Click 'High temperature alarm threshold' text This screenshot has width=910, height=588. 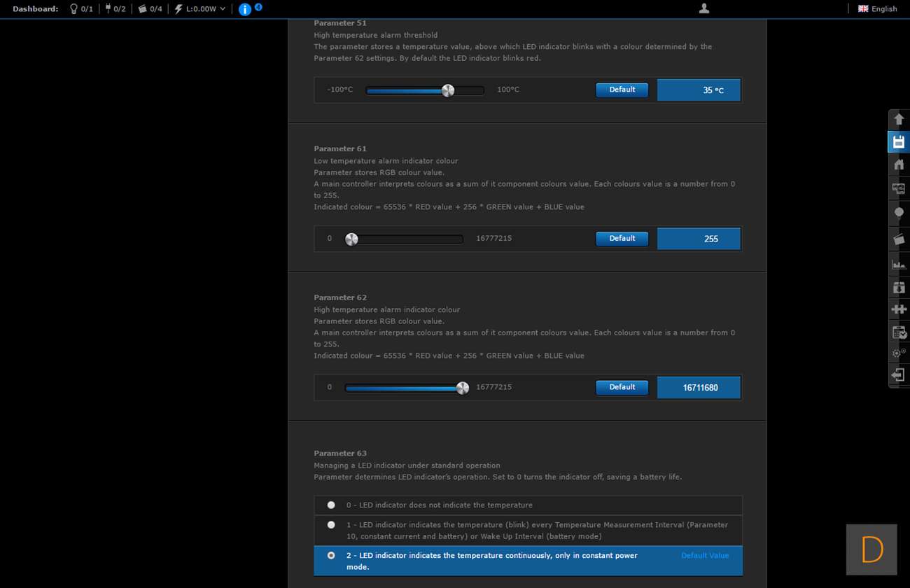pos(376,35)
